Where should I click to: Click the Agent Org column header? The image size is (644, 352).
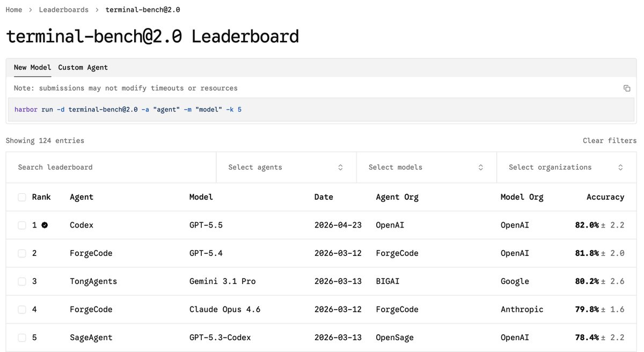[x=397, y=197]
